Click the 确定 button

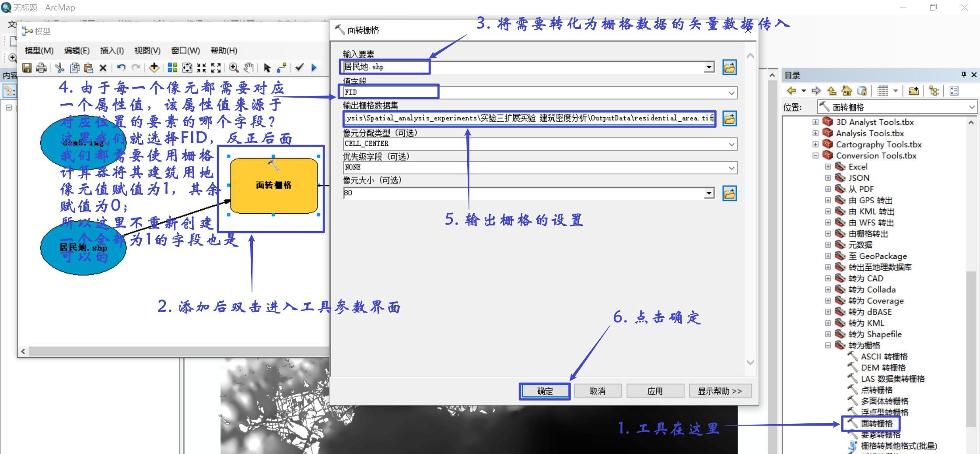pyautogui.click(x=545, y=391)
